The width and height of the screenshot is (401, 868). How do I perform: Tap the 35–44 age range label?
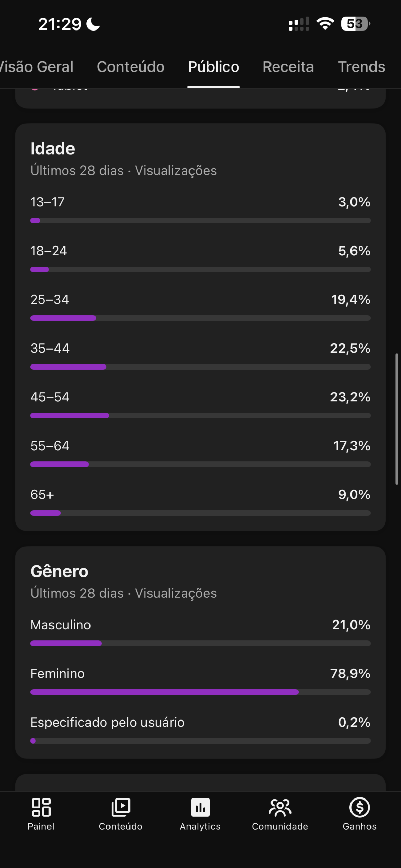pos(50,348)
